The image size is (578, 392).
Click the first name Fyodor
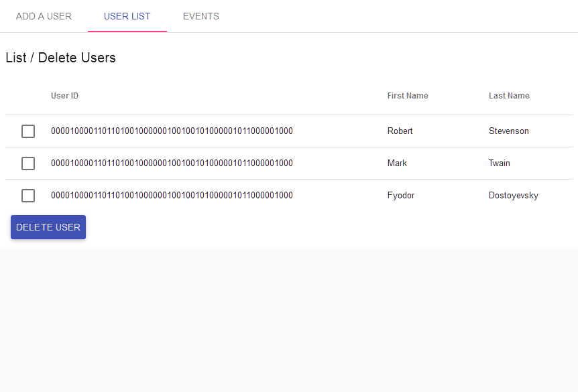point(401,196)
